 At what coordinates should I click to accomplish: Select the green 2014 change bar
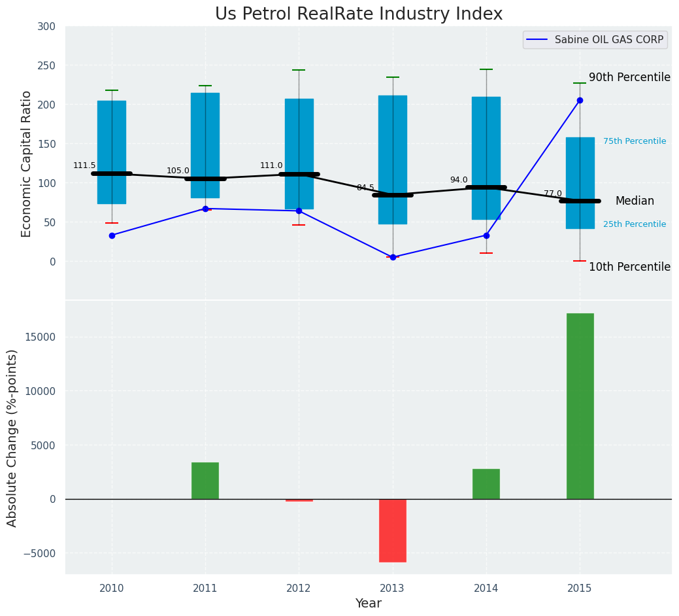[x=486, y=484]
